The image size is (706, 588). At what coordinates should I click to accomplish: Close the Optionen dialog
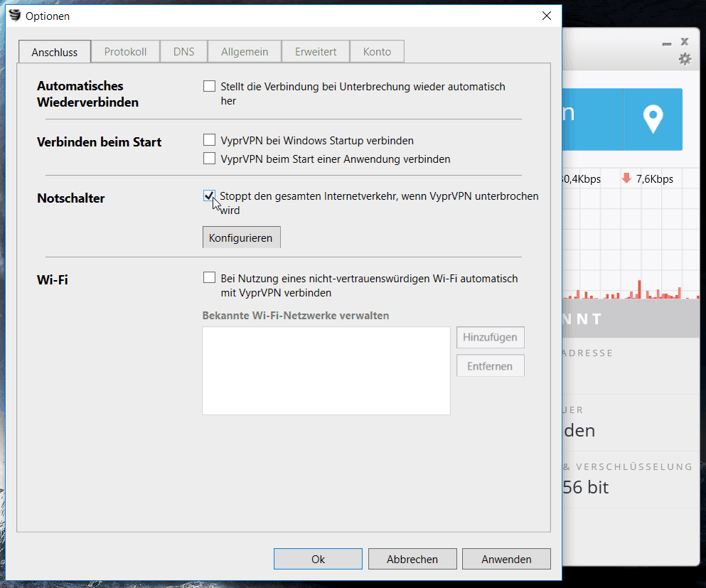click(547, 16)
